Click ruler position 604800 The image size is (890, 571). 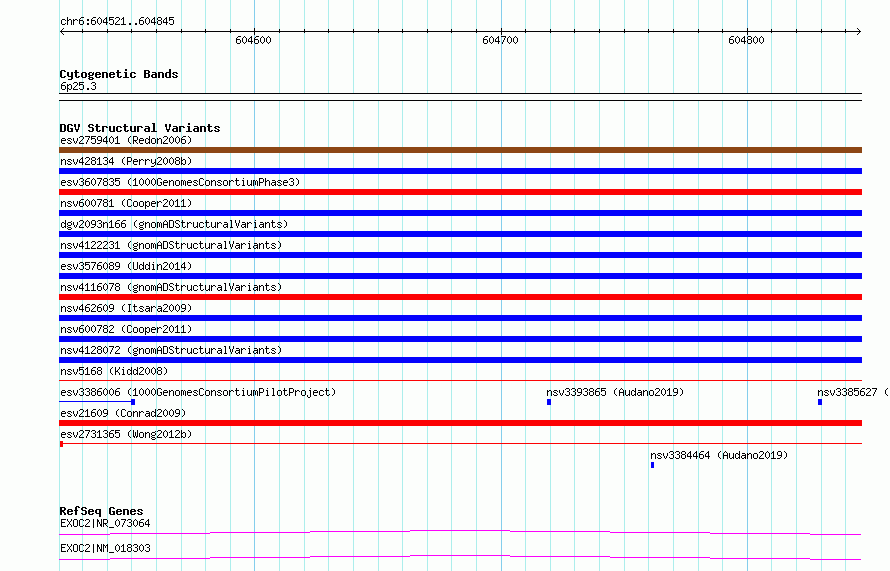[x=746, y=40]
